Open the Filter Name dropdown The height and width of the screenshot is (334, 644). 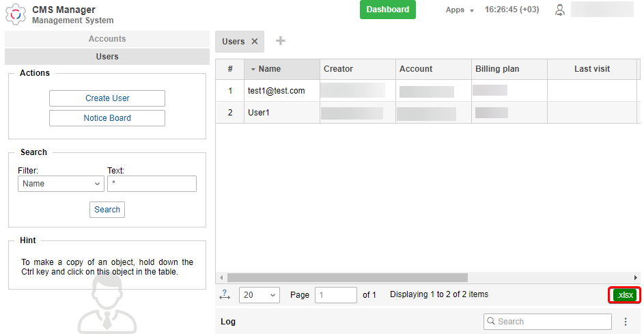pyautogui.click(x=61, y=184)
